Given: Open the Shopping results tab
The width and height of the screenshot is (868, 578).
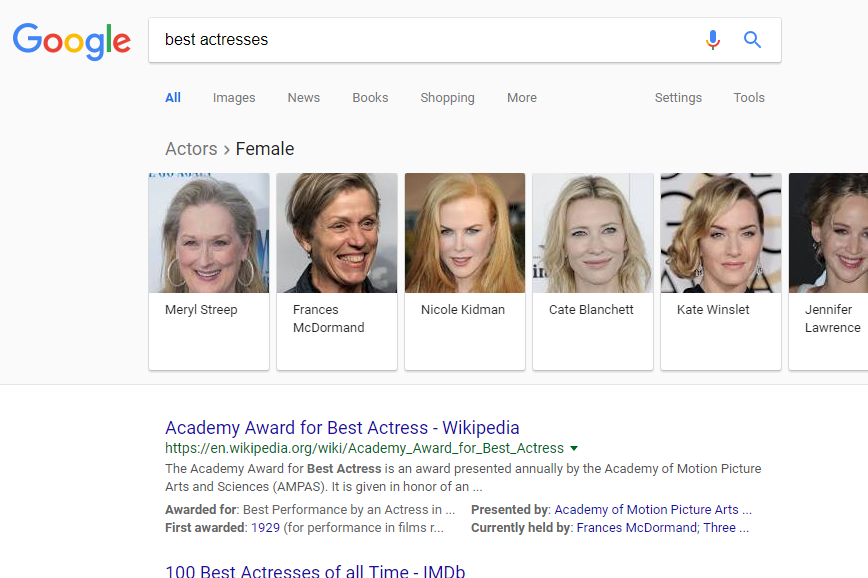Looking at the screenshot, I should (x=447, y=97).
